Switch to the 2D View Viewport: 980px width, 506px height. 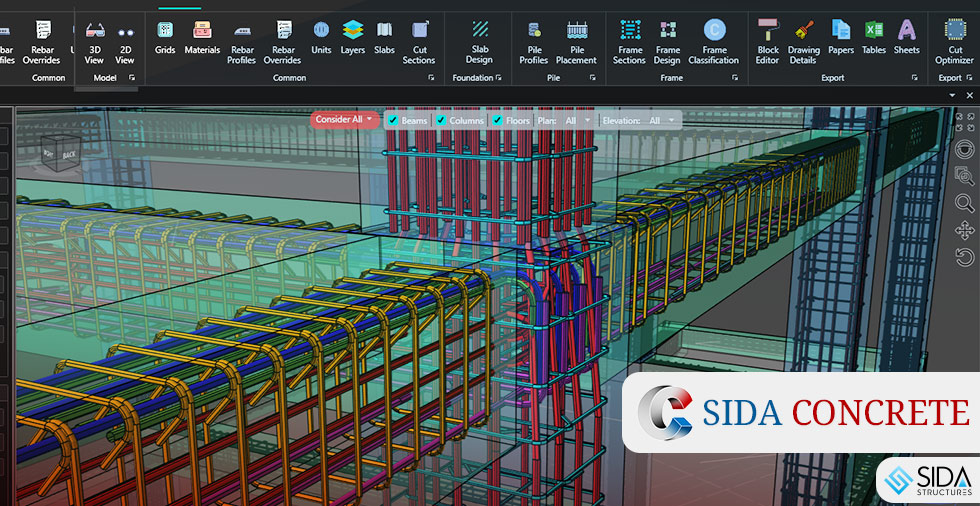tap(125, 42)
